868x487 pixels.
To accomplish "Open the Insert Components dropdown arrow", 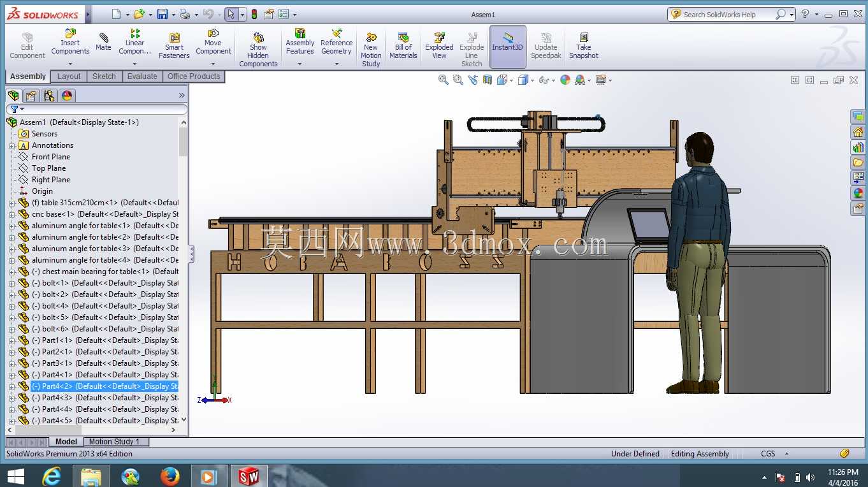I will pos(70,64).
